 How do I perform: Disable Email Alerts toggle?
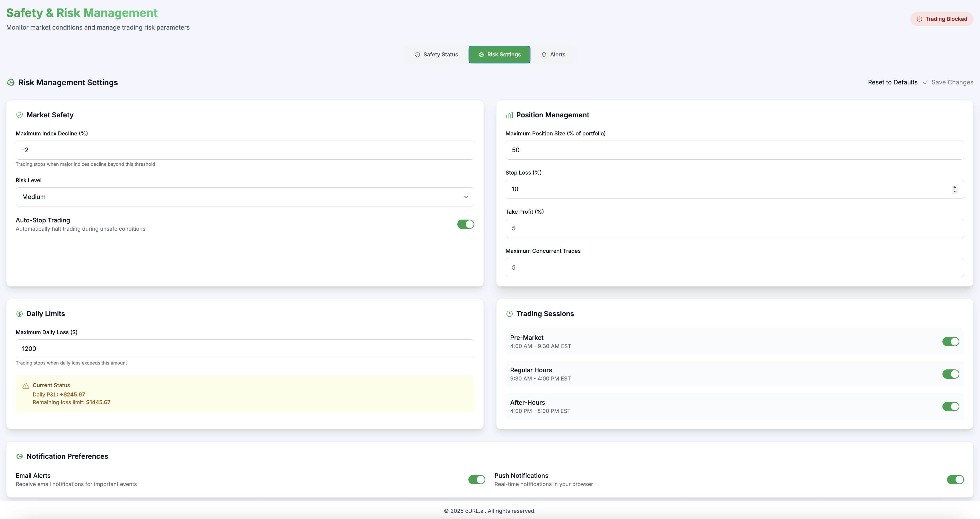[477, 480]
